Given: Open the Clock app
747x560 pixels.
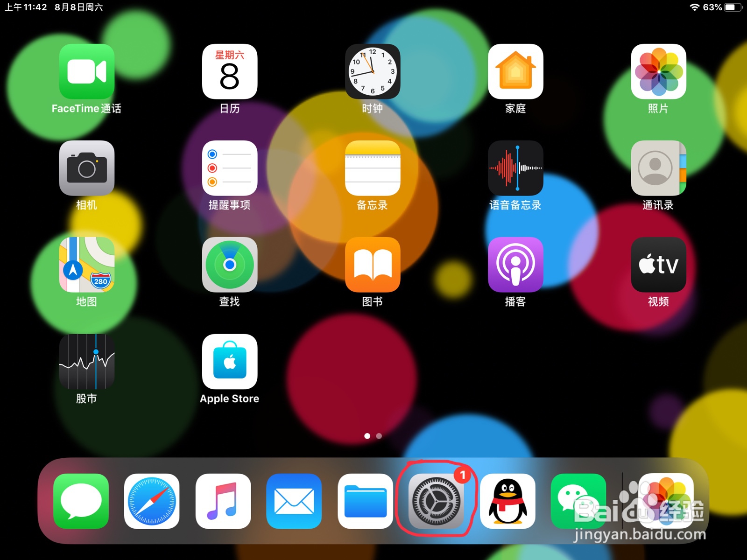Looking at the screenshot, I should click(373, 71).
